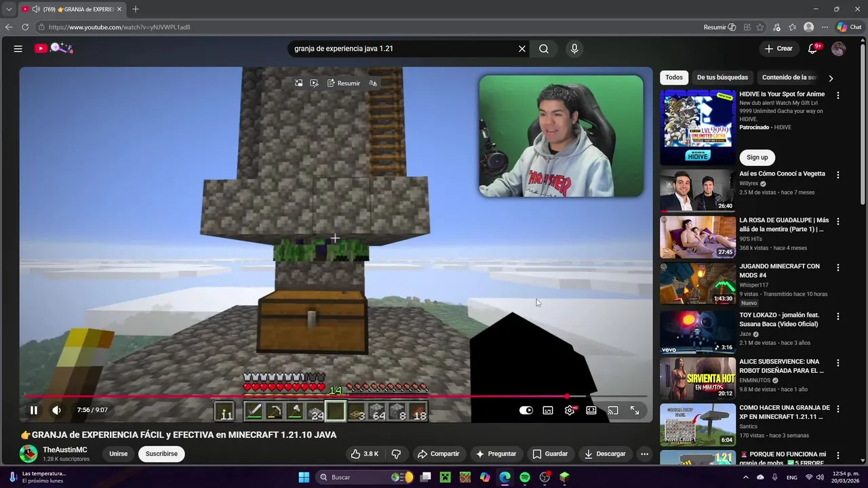Screen dimensions: 868x488
Task: Close the GRANJA de EXPERIENCIA tab
Action: 120,9
